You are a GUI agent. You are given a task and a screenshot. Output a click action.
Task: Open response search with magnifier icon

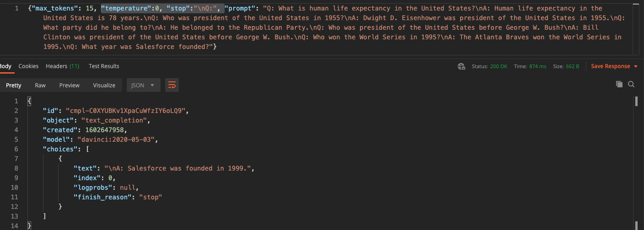pyautogui.click(x=631, y=84)
